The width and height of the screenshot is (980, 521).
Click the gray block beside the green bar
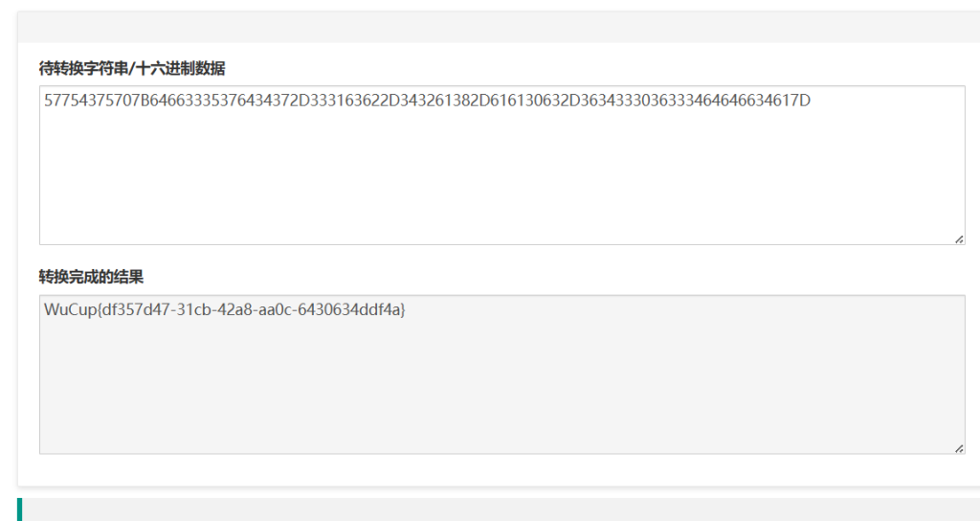click(498, 510)
